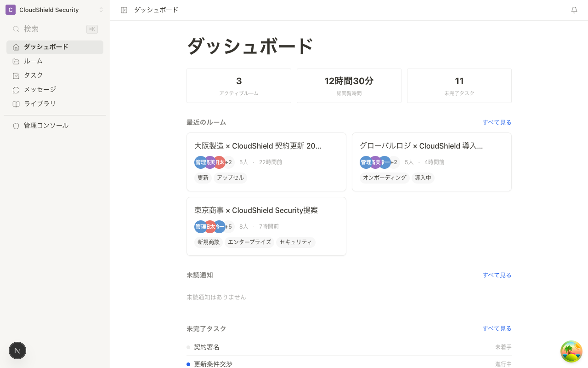Click the chat bubble icon for メッセージ

pyautogui.click(x=16, y=89)
